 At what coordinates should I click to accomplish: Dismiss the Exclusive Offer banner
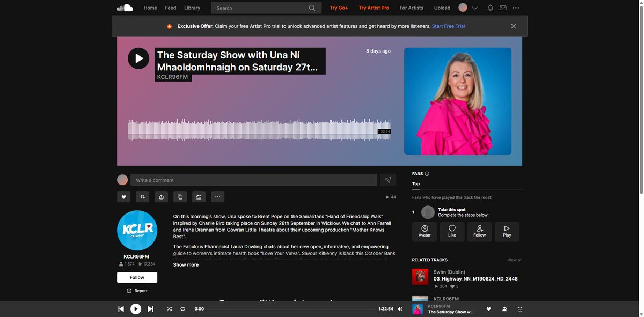point(514,26)
